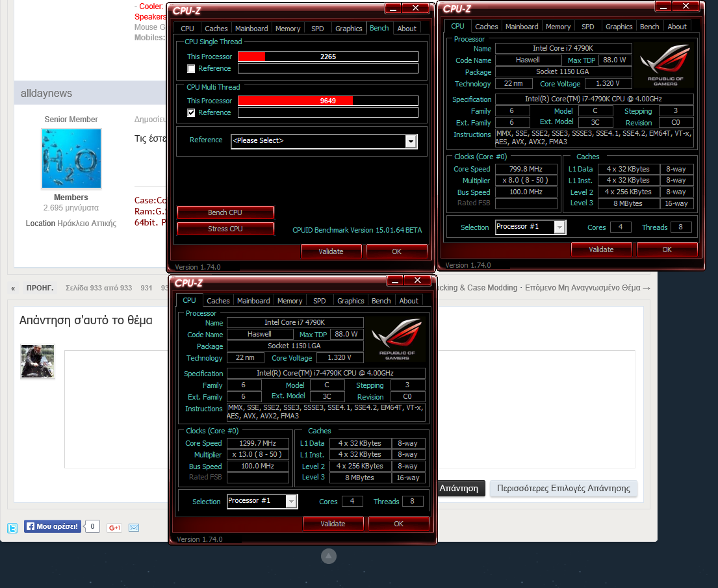Open Memory tab in bottom CPU-Z window
Viewport: 718px width, 588px height.
[x=290, y=301]
